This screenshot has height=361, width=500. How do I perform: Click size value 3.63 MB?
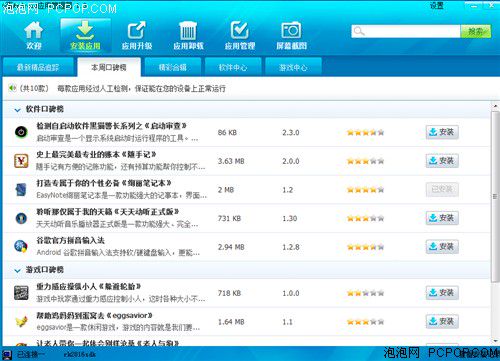231,161
